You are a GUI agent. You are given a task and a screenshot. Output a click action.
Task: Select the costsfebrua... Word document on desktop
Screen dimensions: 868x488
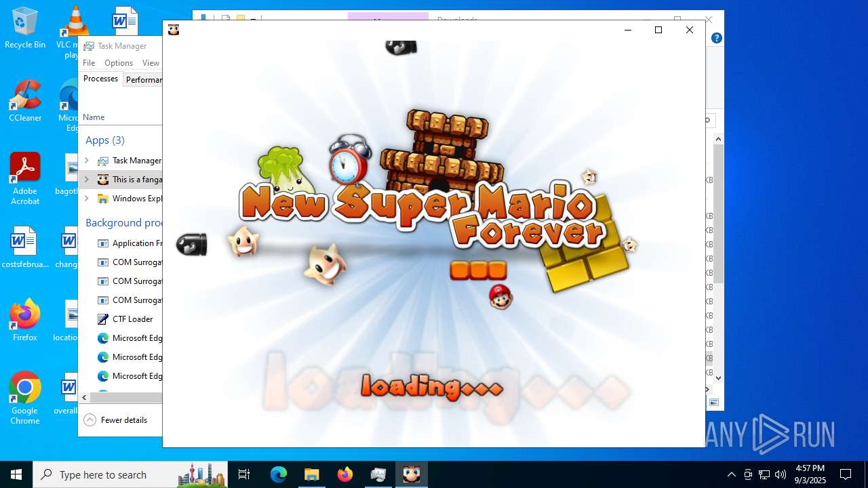pyautogui.click(x=24, y=248)
